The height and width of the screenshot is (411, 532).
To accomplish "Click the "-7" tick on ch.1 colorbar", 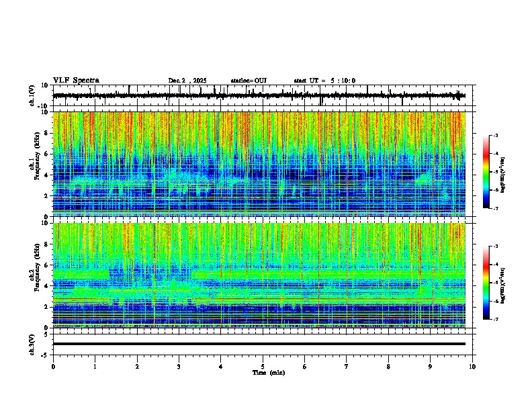I will (495, 209).
